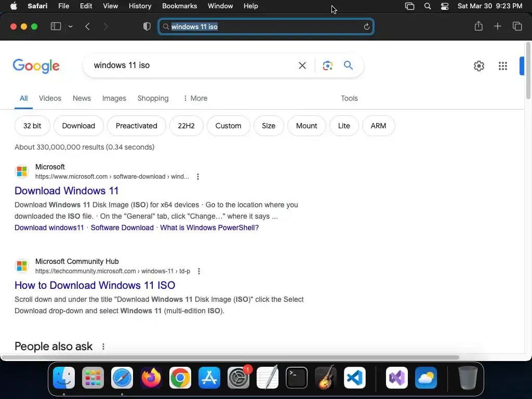Click the horizontal page scrollbar
Viewport: 532px width, 399px height.
tap(230, 357)
